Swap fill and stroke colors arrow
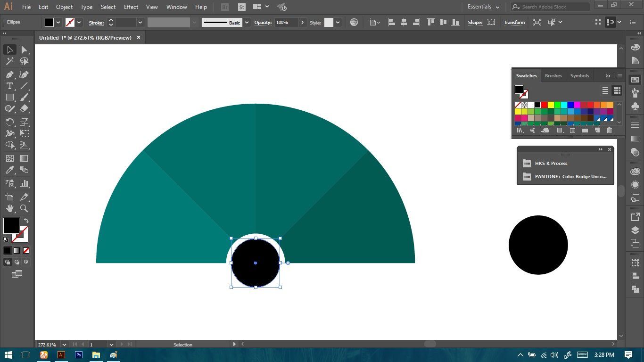 [x=26, y=221]
